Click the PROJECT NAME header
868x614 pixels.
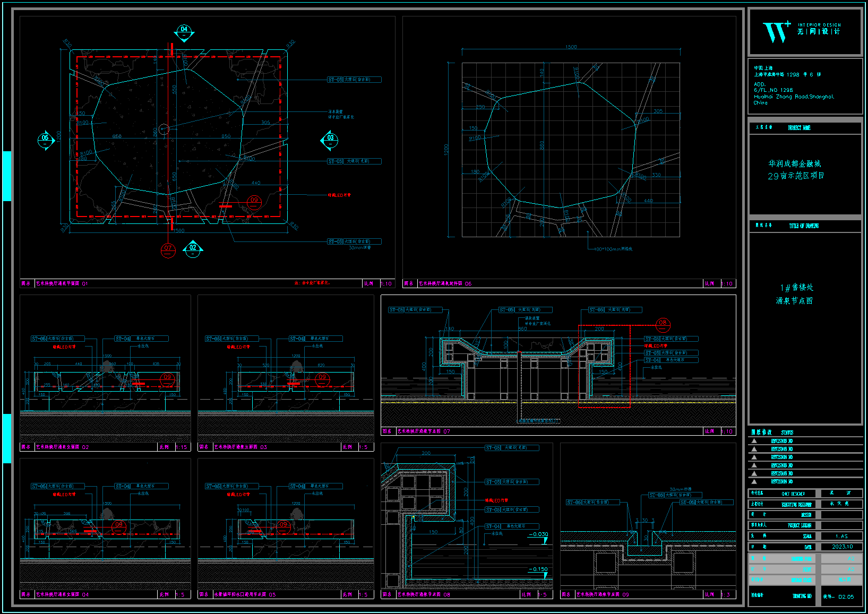click(800, 128)
